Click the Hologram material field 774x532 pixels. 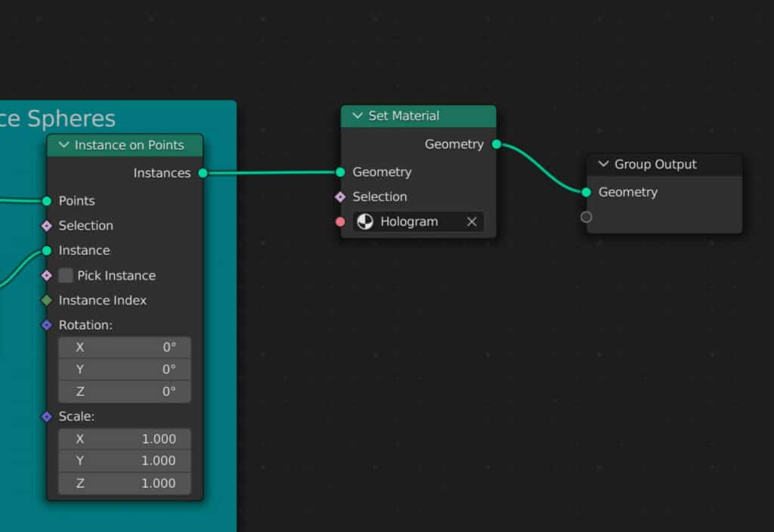click(417, 221)
